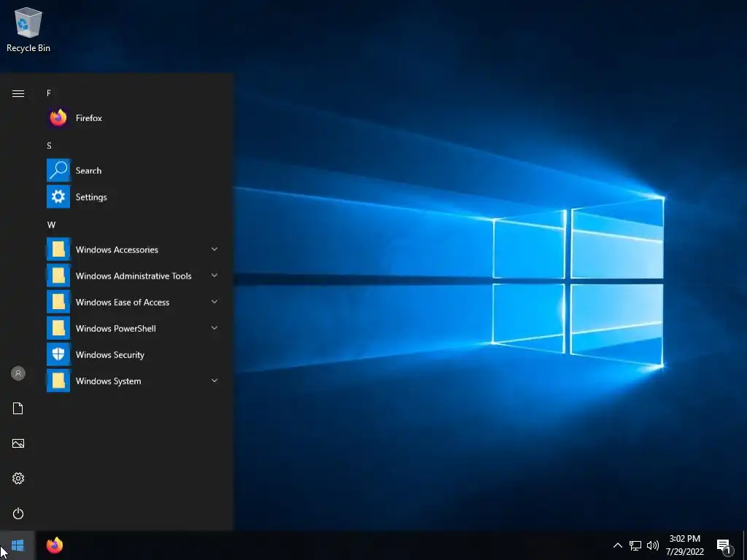Open the Action Center notifications icon

pyautogui.click(x=724, y=547)
